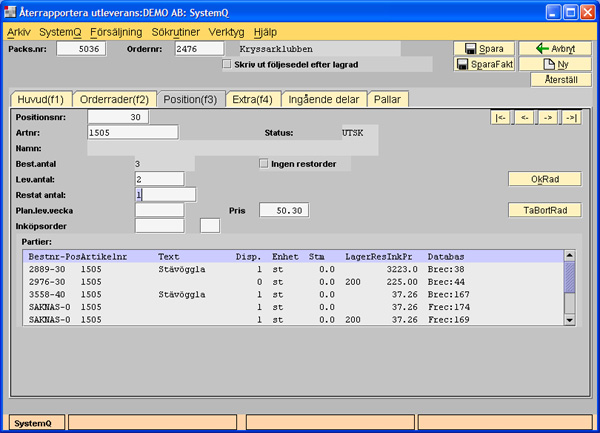Open the Hjälp menu
This screenshot has width=600, height=433.
265,32
